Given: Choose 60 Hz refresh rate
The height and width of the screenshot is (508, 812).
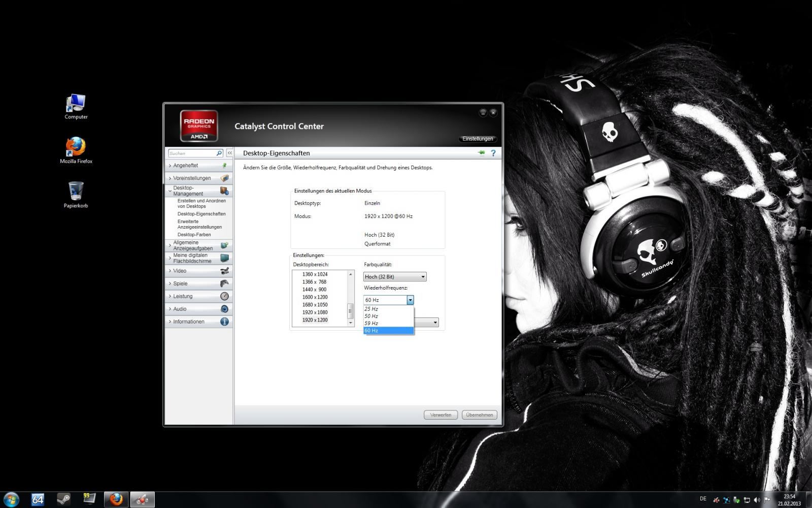Looking at the screenshot, I should click(389, 331).
